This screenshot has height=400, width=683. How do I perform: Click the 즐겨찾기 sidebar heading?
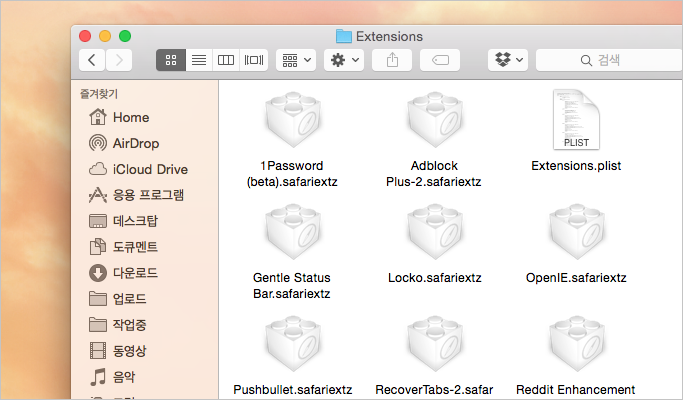point(99,94)
